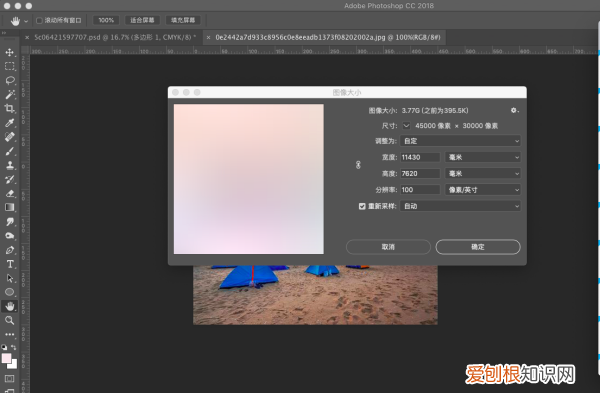Click the Fit Screen button
Image resolution: width=600 pixels, height=393 pixels.
pos(142,20)
